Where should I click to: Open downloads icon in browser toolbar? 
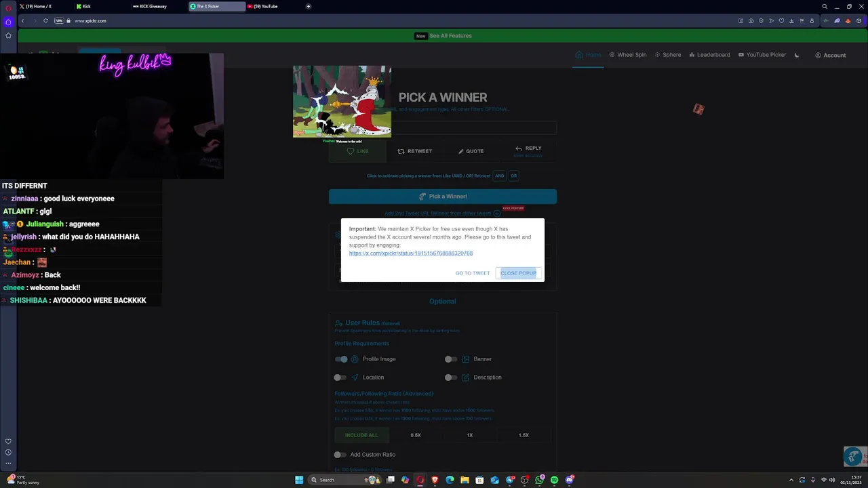[x=791, y=21]
